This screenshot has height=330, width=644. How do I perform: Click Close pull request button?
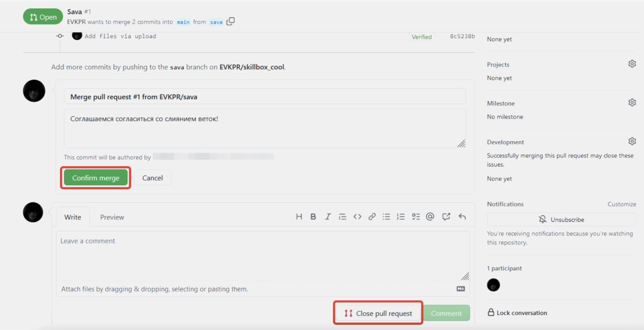378,313
